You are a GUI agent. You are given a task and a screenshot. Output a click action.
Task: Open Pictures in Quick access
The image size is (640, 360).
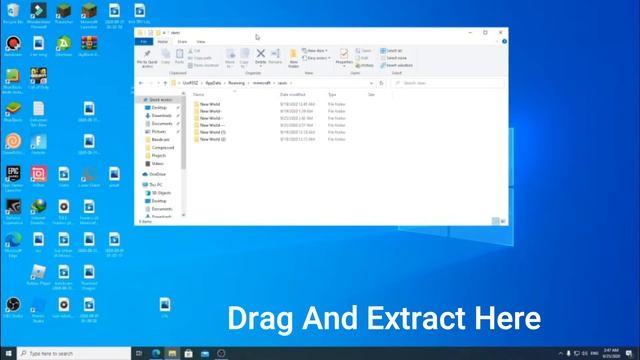point(158,132)
